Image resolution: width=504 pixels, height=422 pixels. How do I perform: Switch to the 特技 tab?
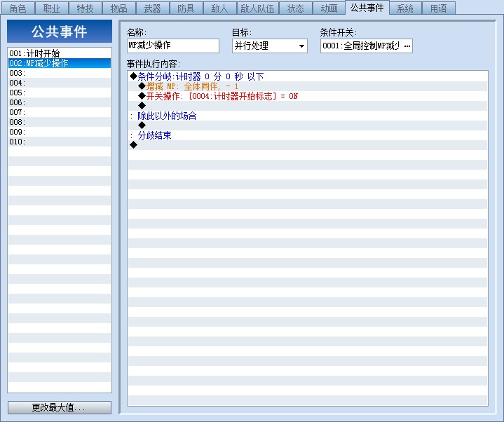(x=86, y=8)
